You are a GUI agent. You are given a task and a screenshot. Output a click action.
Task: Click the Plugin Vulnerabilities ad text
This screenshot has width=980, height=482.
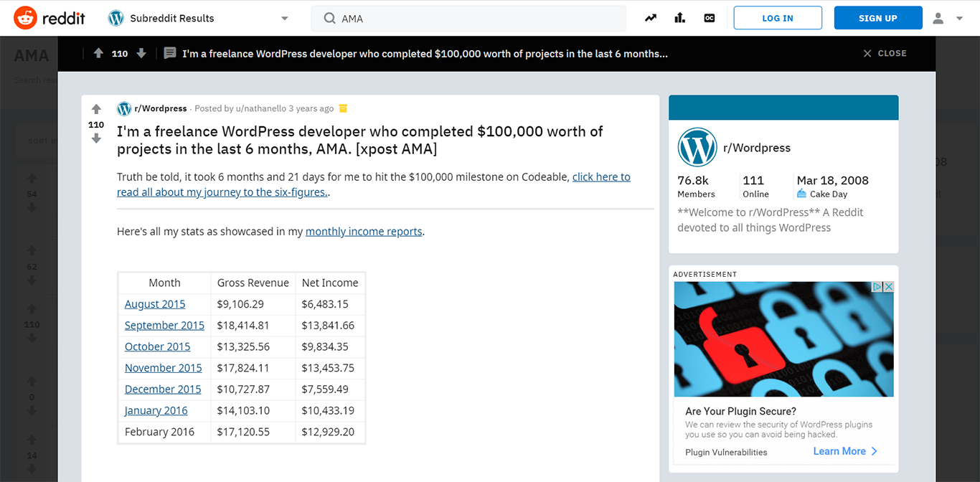pyautogui.click(x=726, y=452)
